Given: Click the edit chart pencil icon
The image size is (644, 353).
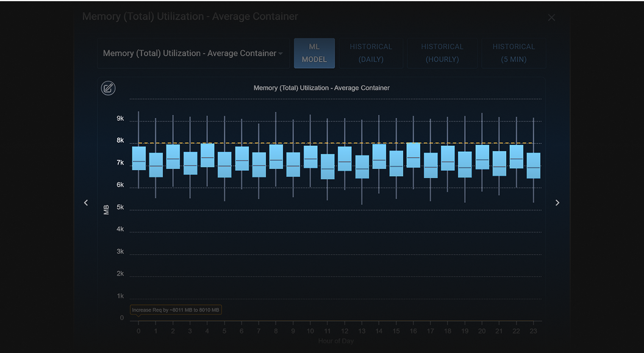Looking at the screenshot, I should (x=108, y=88).
